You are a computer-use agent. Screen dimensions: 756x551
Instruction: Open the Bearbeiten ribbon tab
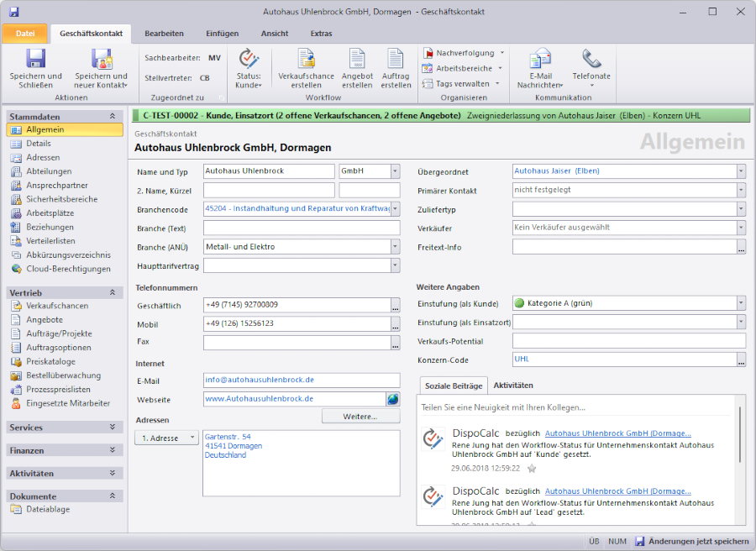(164, 33)
